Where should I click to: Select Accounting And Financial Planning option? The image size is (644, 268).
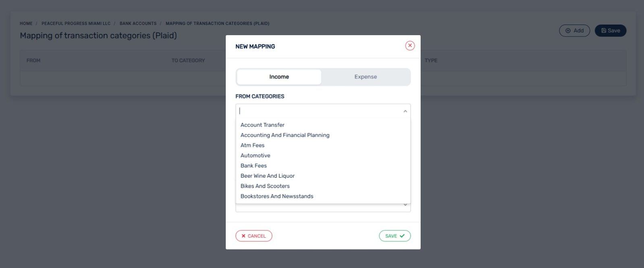point(285,135)
